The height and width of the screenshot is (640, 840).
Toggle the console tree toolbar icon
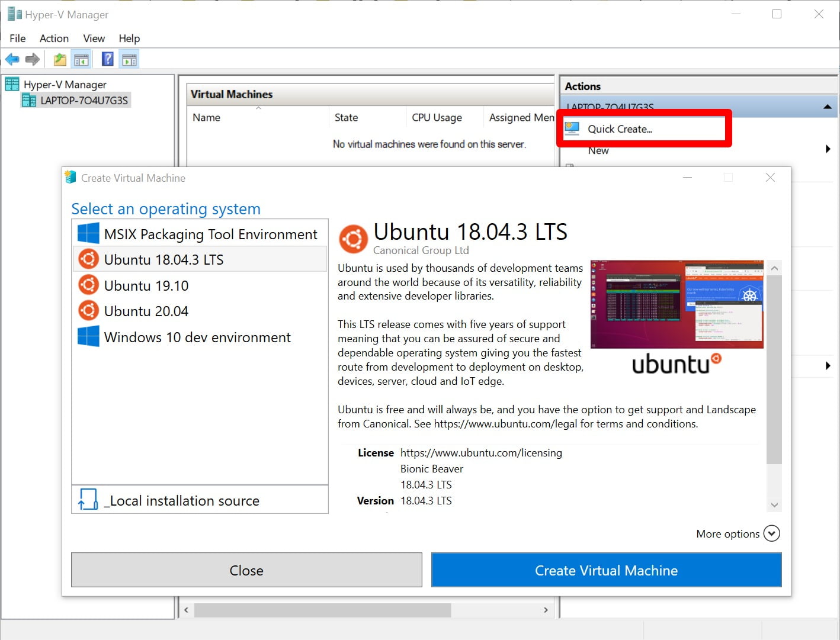tap(82, 59)
